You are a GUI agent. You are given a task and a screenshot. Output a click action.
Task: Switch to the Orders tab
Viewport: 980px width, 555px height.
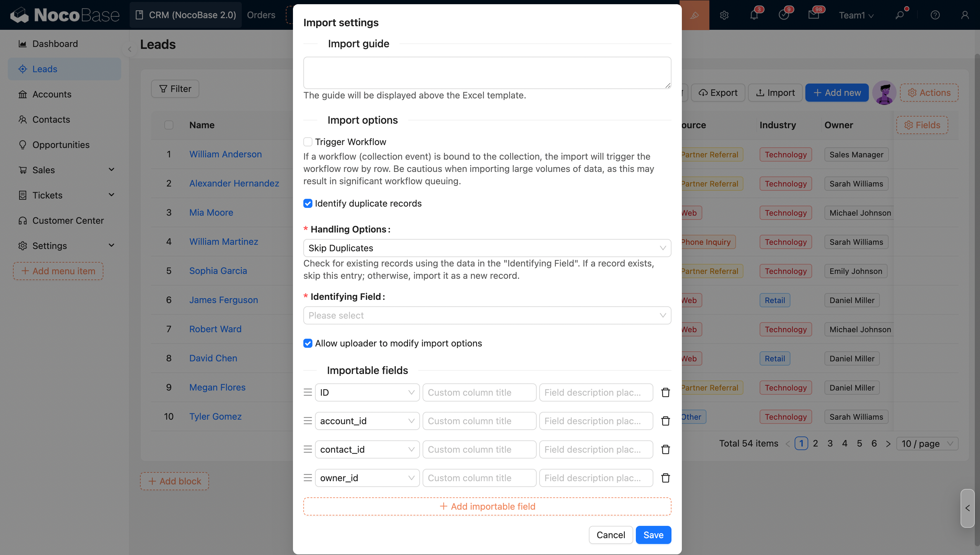pyautogui.click(x=261, y=15)
